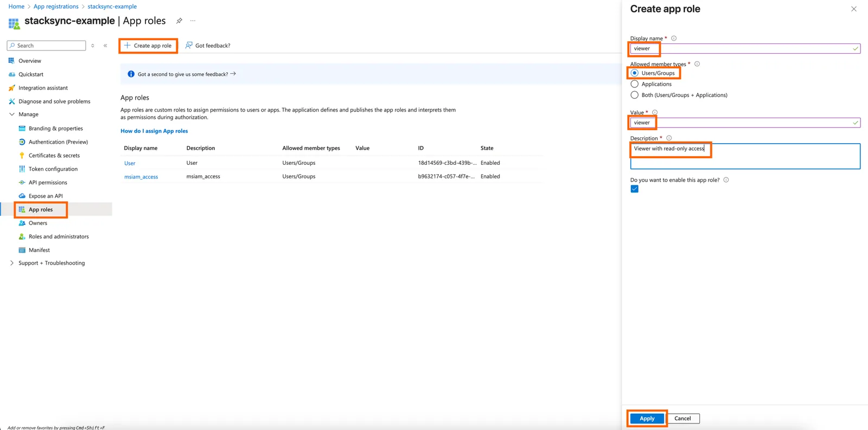This screenshot has width=868, height=430.
Task: Click the sidebar Search box
Action: tap(47, 46)
